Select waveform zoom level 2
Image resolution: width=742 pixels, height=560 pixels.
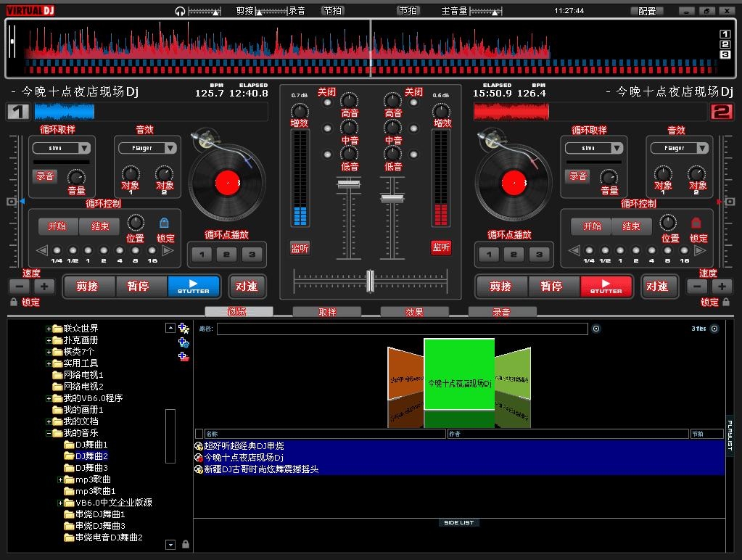click(x=725, y=44)
